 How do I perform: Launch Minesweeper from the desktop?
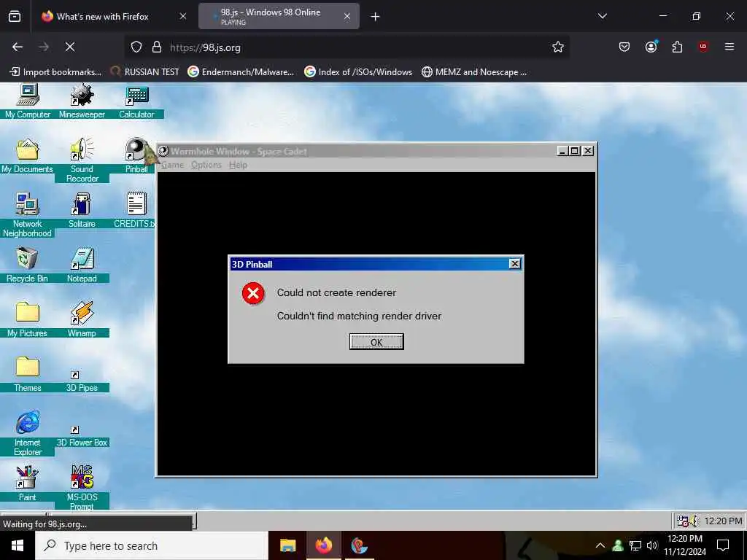point(82,101)
